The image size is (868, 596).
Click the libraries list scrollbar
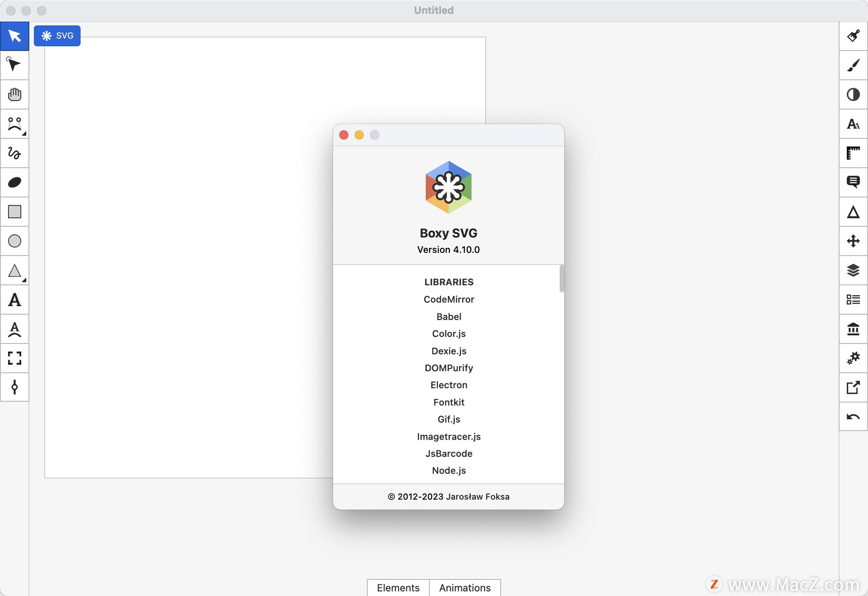[561, 279]
